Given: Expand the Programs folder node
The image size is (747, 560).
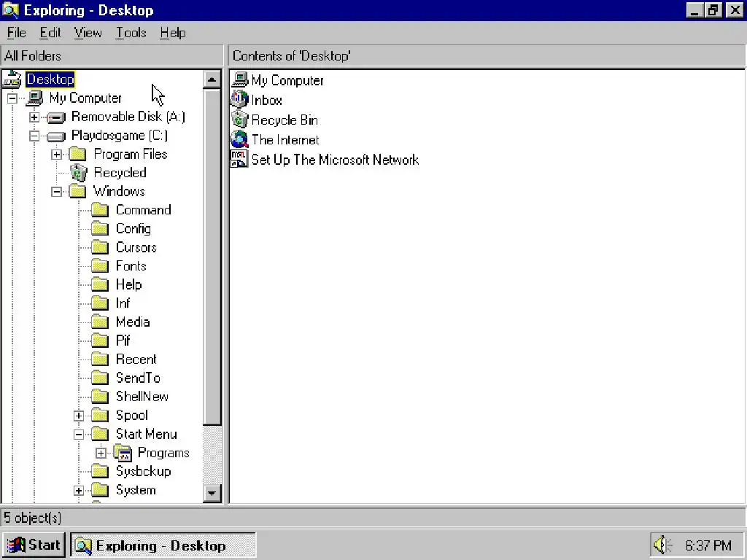Looking at the screenshot, I should pyautogui.click(x=101, y=453).
